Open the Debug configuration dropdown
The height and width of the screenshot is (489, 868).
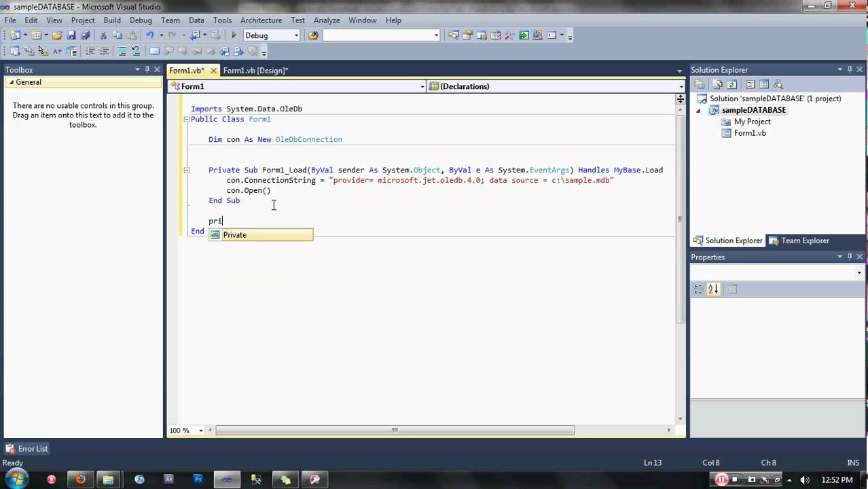tap(296, 35)
